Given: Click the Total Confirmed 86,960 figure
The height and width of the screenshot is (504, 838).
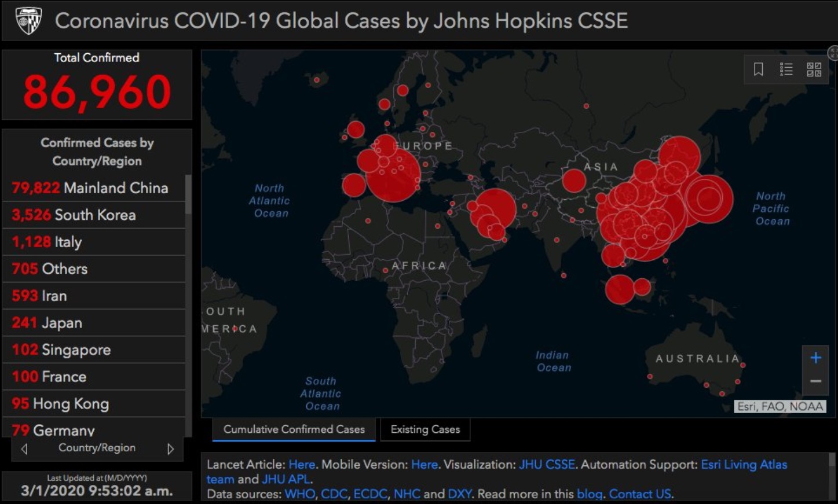Looking at the screenshot, I should click(x=97, y=92).
